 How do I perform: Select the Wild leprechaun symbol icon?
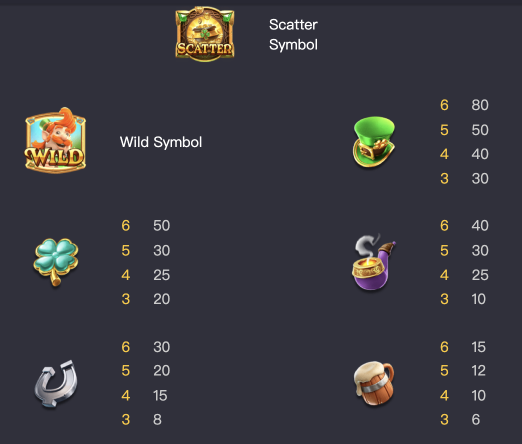pyautogui.click(x=56, y=140)
